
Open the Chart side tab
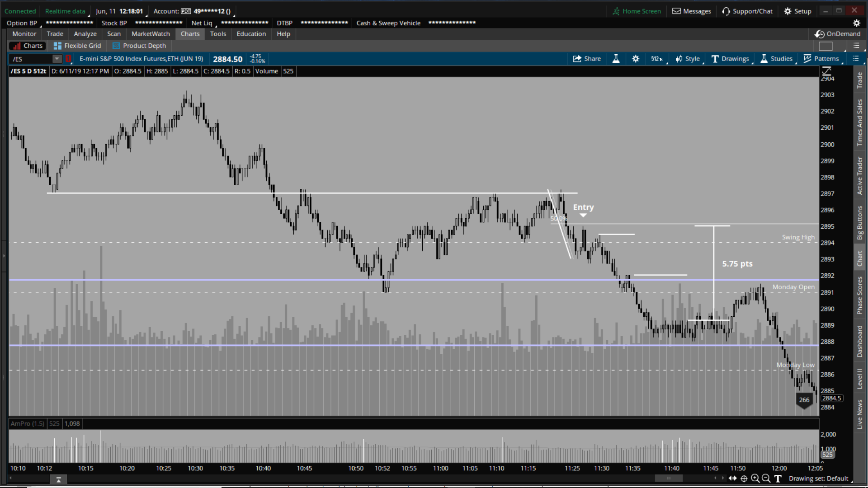click(860, 258)
